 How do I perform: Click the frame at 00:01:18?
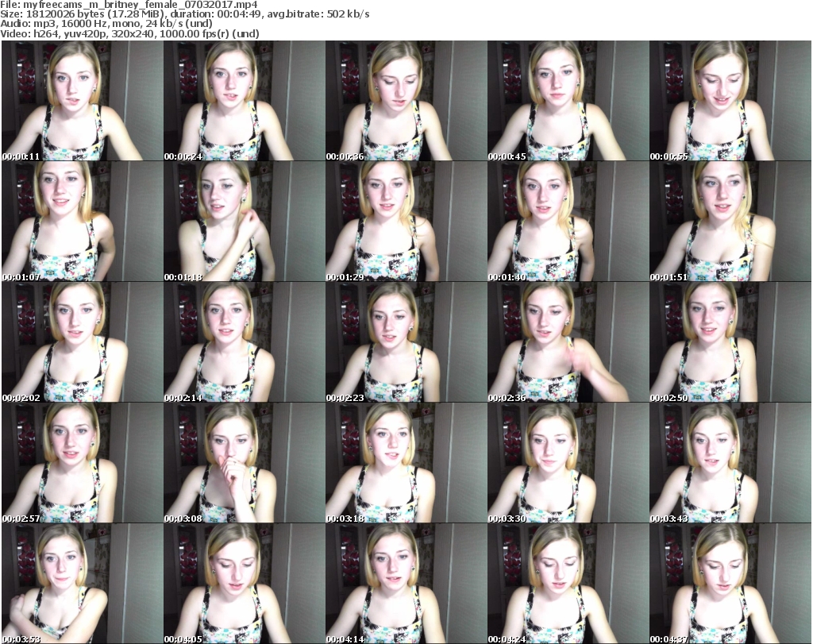point(245,222)
